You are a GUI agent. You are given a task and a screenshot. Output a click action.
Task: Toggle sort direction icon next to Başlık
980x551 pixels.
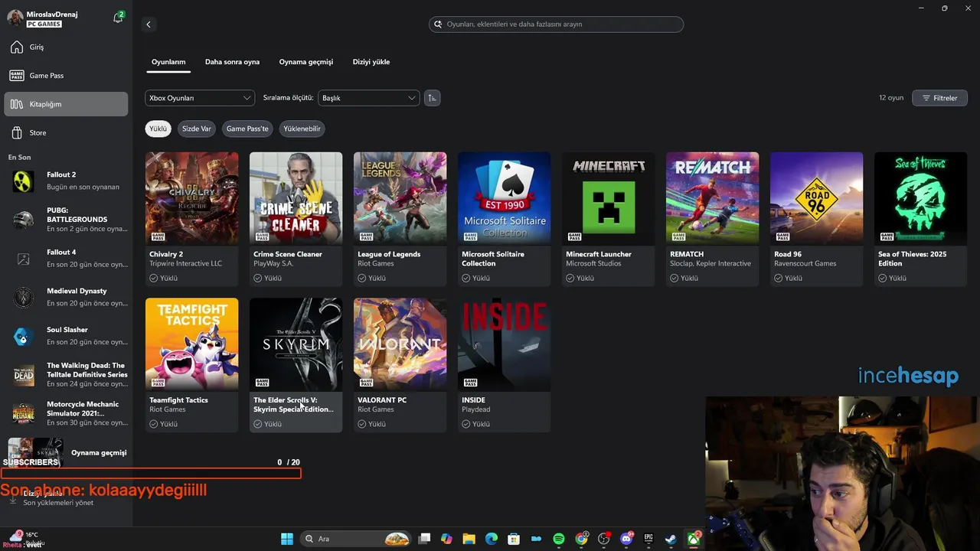pos(433,98)
